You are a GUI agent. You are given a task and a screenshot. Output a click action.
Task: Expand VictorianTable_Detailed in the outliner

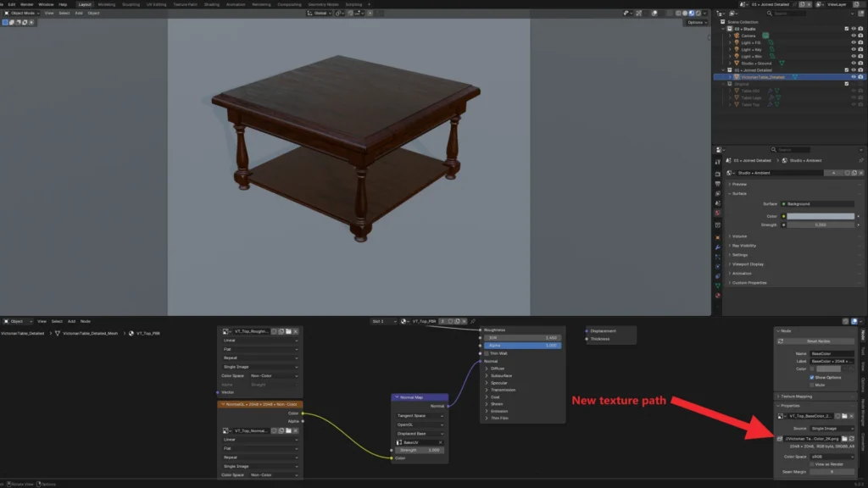point(730,77)
